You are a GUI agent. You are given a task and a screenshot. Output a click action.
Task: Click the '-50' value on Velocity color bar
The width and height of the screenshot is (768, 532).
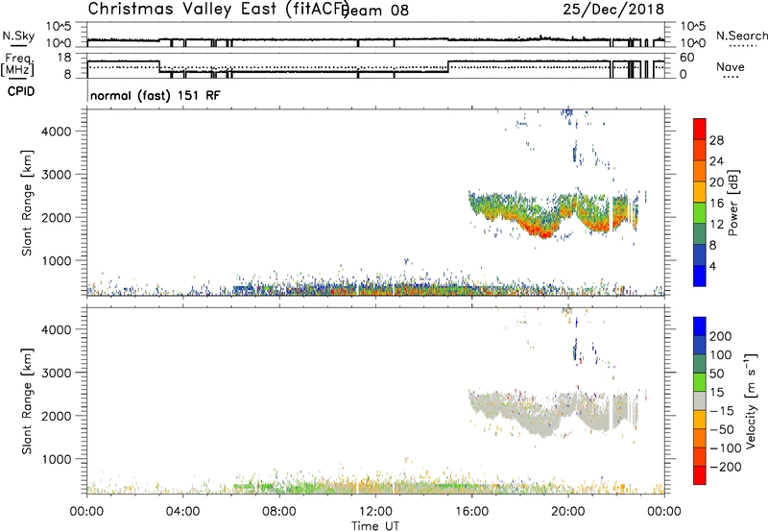click(722, 429)
